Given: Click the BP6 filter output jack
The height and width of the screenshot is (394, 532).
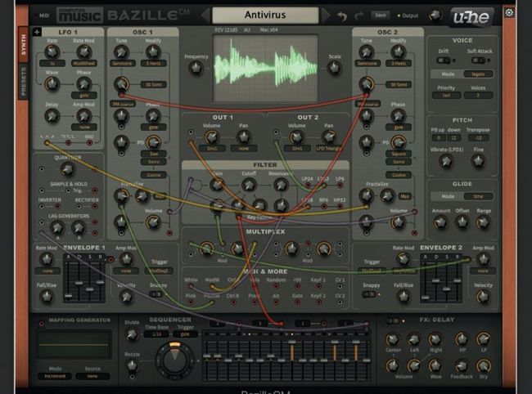Looking at the screenshot, I should pos(323,206).
